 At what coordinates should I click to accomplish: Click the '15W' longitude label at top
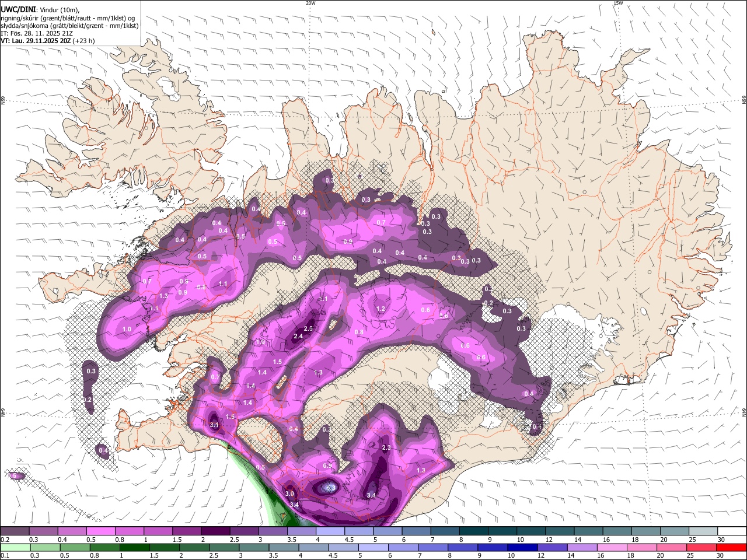pos(618,3)
